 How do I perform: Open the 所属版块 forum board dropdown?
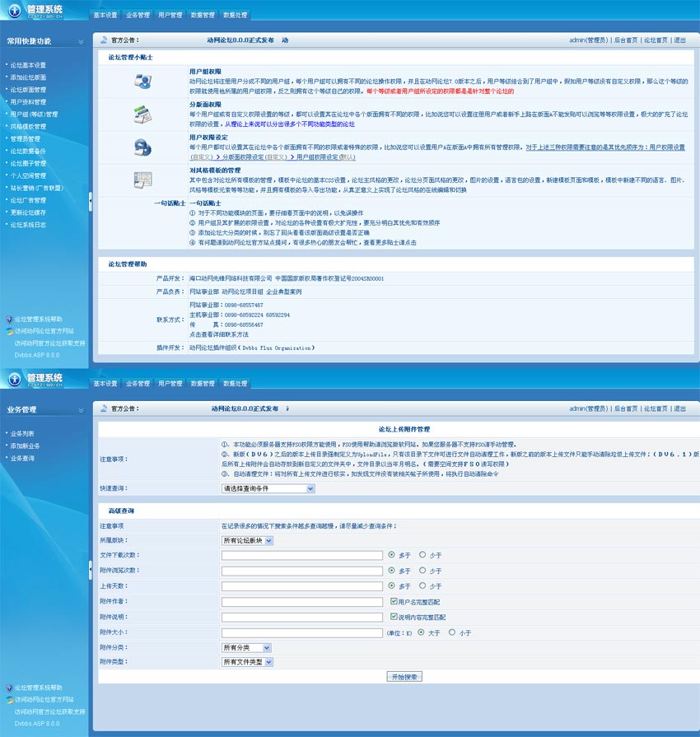click(247, 540)
